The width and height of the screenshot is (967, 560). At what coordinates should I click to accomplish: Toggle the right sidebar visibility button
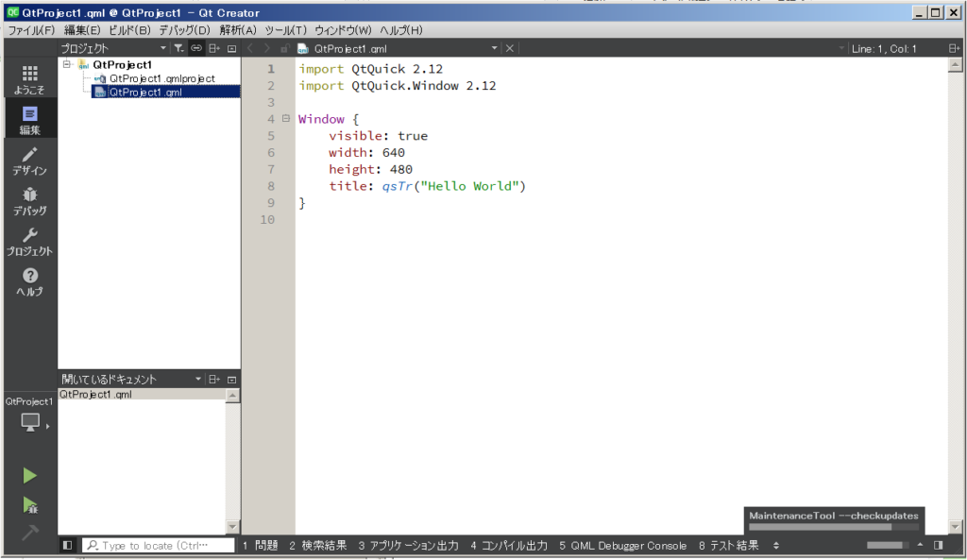939,545
